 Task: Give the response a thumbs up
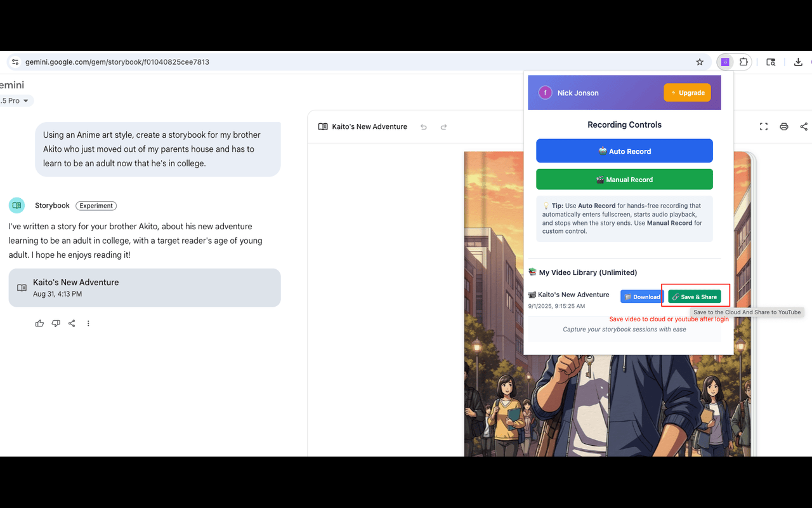click(x=39, y=323)
